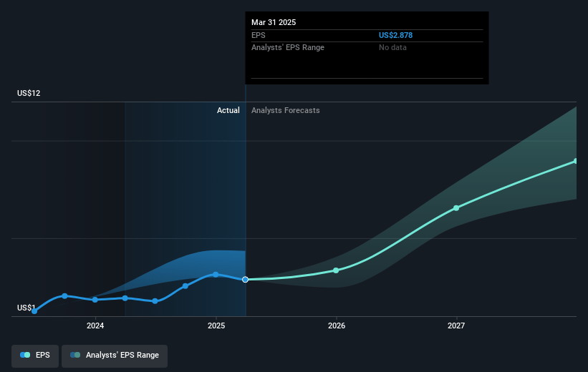Select the highlighted March 2025 EPS data point

click(246, 279)
